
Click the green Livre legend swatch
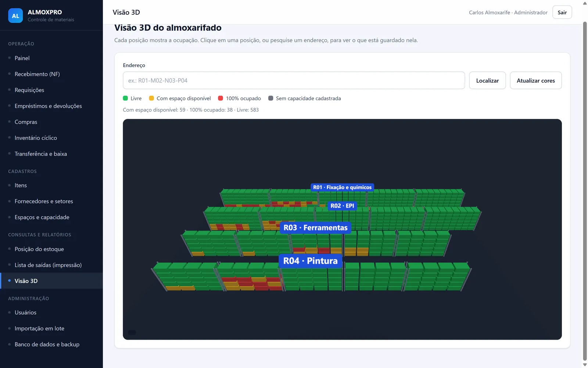(125, 98)
